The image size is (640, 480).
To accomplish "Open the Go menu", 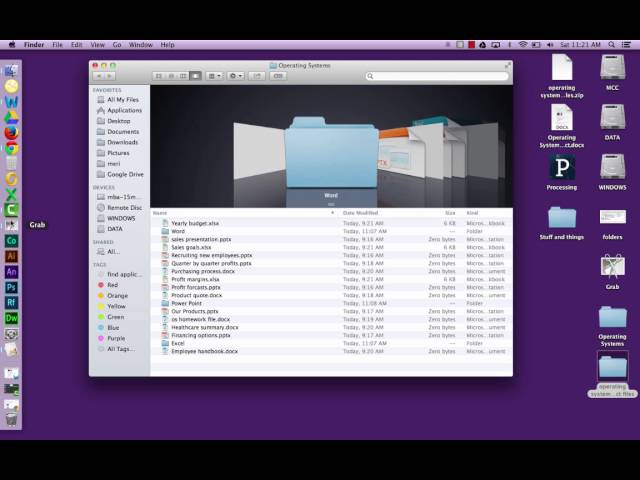I will coord(117,45).
